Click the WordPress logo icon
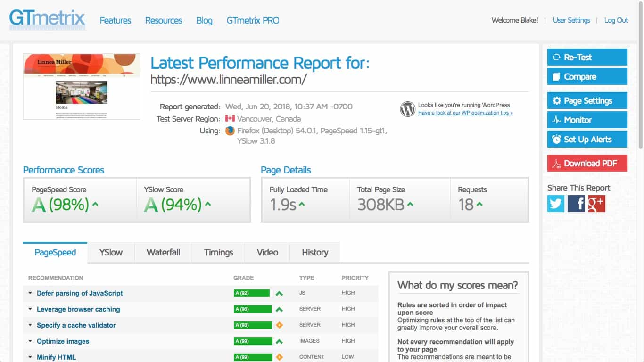Viewport: 644px width, 362px height. pyautogui.click(x=407, y=109)
